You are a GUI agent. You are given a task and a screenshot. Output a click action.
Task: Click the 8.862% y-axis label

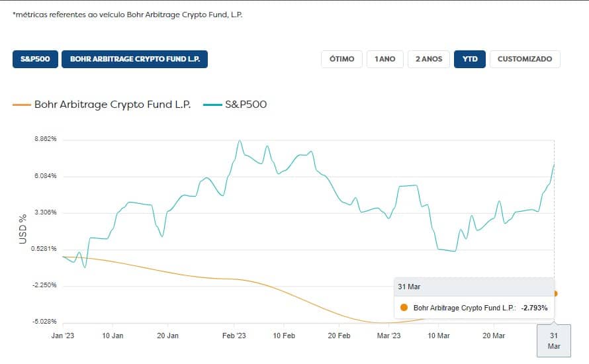[46, 139]
